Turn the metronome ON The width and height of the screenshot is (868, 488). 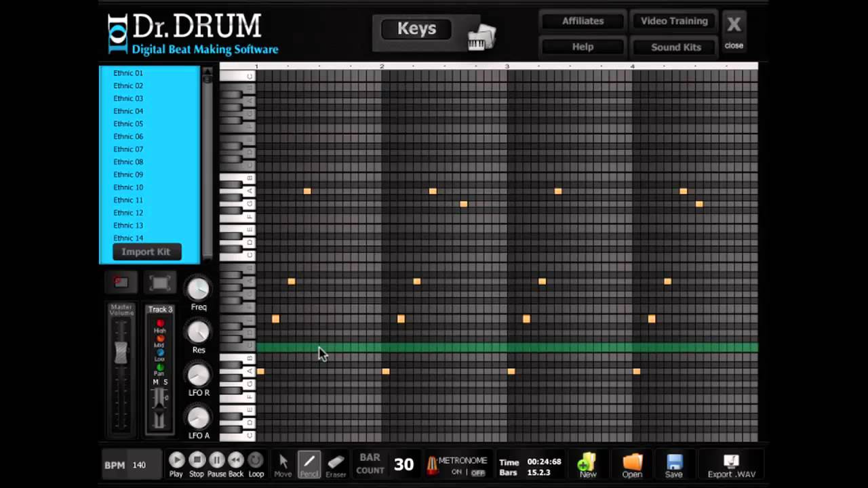coord(456,472)
